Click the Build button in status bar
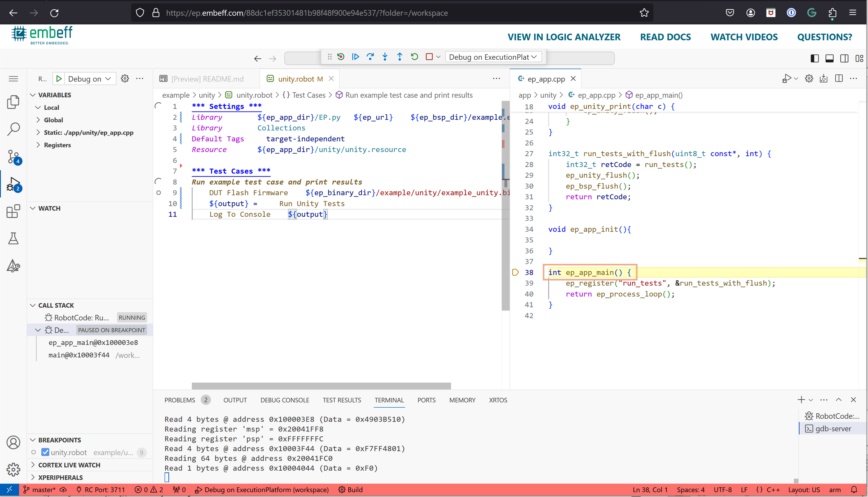This screenshot has width=868, height=497. (x=351, y=489)
